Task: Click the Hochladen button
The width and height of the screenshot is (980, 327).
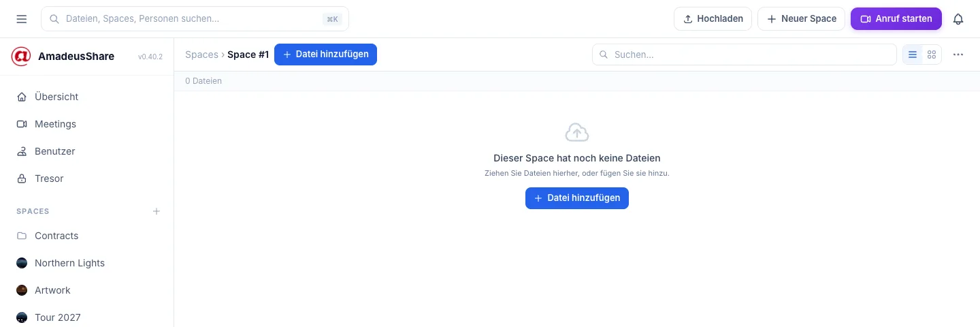Action: (713, 19)
